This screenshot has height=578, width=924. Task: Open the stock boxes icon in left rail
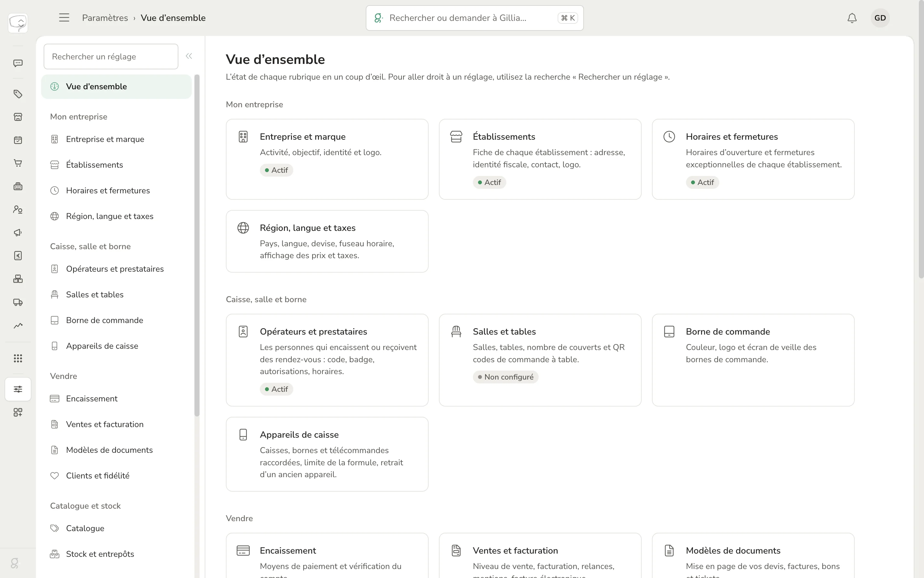[x=18, y=279]
